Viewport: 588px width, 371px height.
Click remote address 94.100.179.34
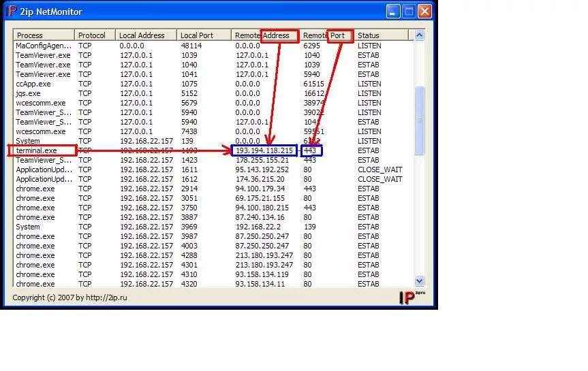point(260,189)
